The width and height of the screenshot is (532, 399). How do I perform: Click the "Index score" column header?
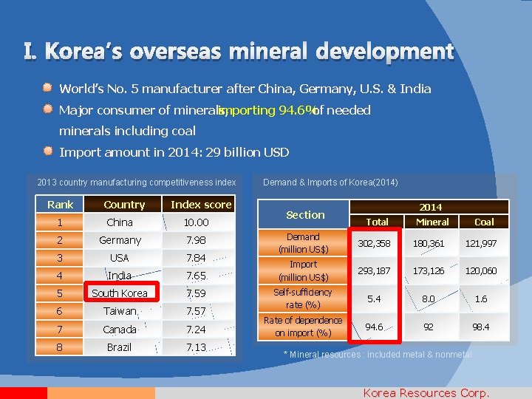click(199, 205)
